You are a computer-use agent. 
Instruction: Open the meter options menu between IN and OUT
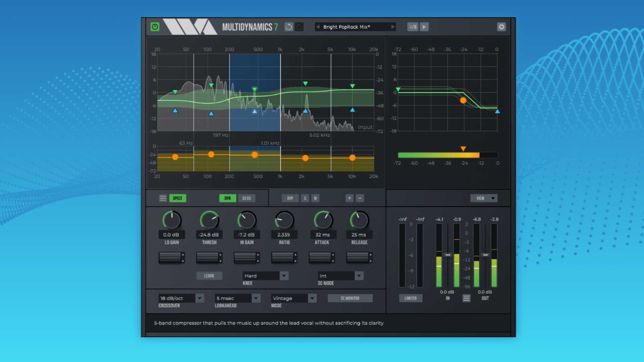click(x=466, y=298)
